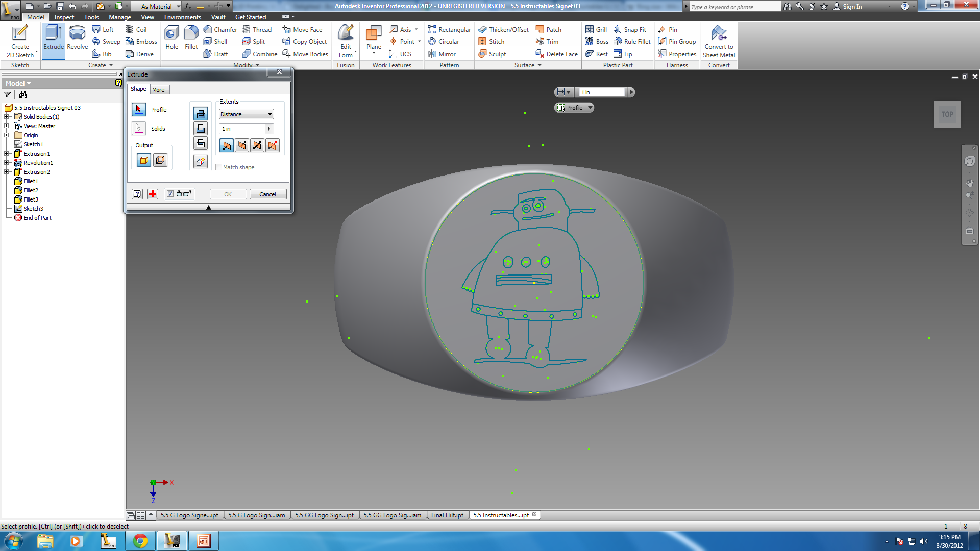This screenshot has height=551, width=980.
Task: Switch to the Final Hilt.ipt document tab
Action: pyautogui.click(x=447, y=515)
